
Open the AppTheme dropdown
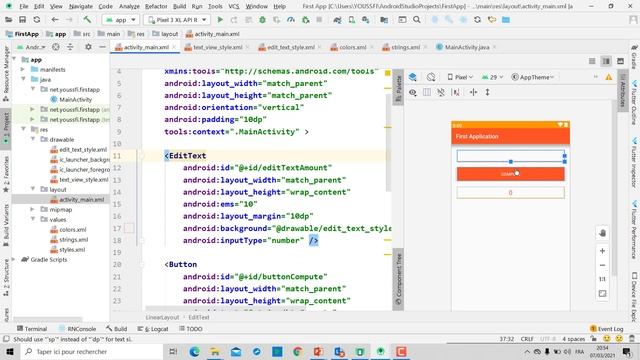pyautogui.click(x=533, y=77)
